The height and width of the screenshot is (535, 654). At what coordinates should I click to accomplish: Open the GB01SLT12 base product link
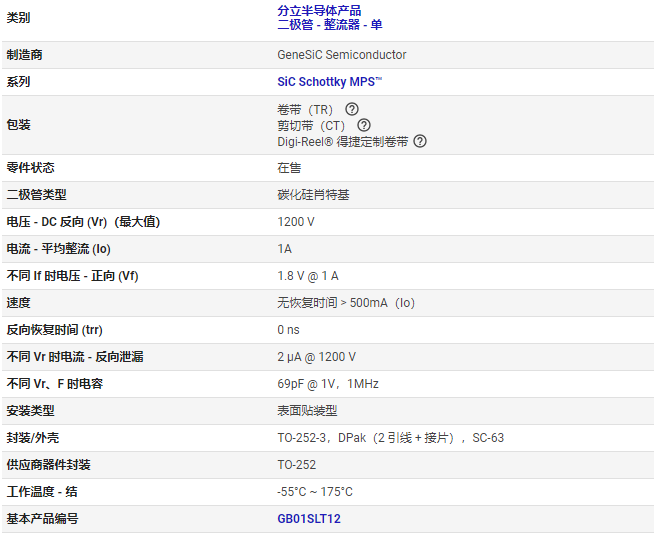(309, 519)
